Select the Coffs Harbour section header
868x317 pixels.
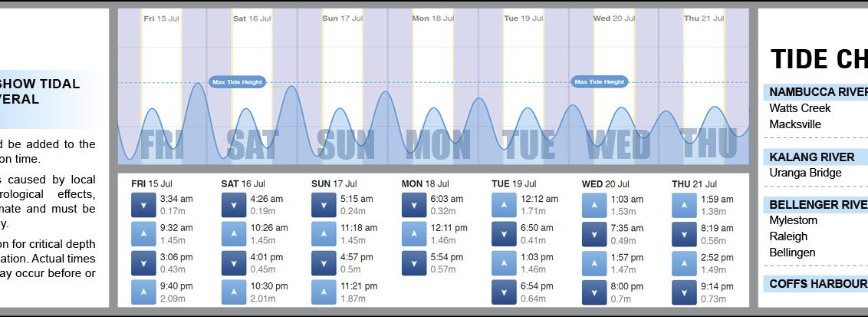coord(817,285)
